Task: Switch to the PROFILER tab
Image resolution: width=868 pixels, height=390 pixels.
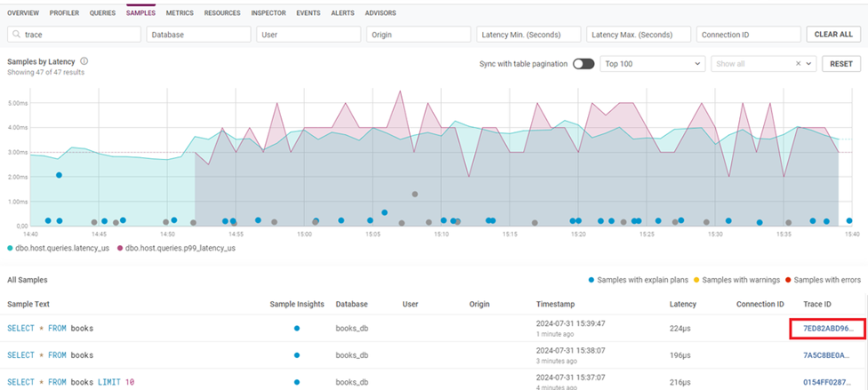Action: (x=64, y=13)
